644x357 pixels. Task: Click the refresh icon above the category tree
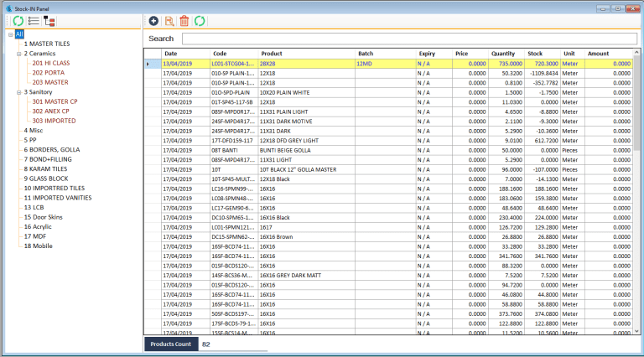[18, 20]
